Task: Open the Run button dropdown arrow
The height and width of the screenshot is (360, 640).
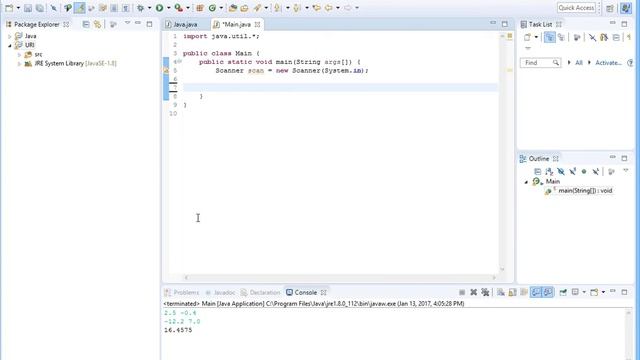Action: [168, 8]
